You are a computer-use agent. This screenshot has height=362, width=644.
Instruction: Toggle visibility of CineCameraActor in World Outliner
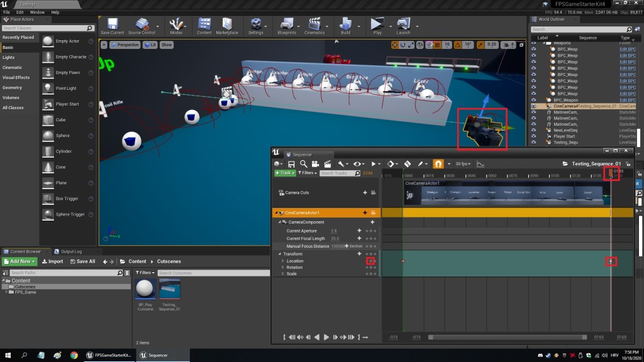point(534,106)
